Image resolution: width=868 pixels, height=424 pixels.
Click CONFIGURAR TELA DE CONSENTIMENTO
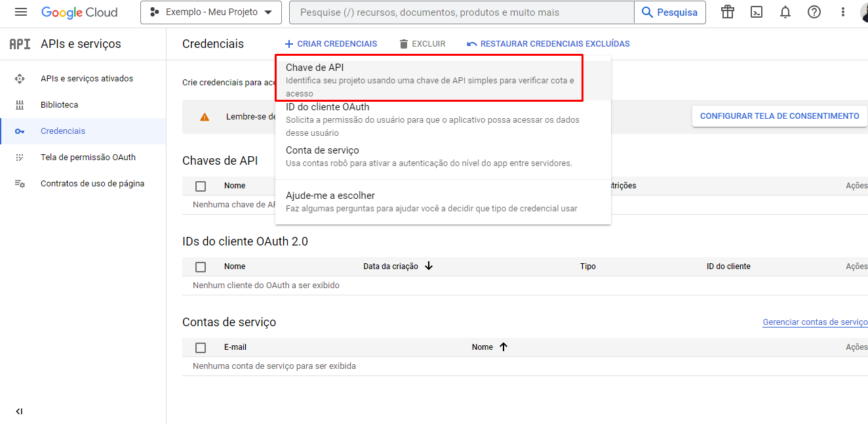pos(779,116)
